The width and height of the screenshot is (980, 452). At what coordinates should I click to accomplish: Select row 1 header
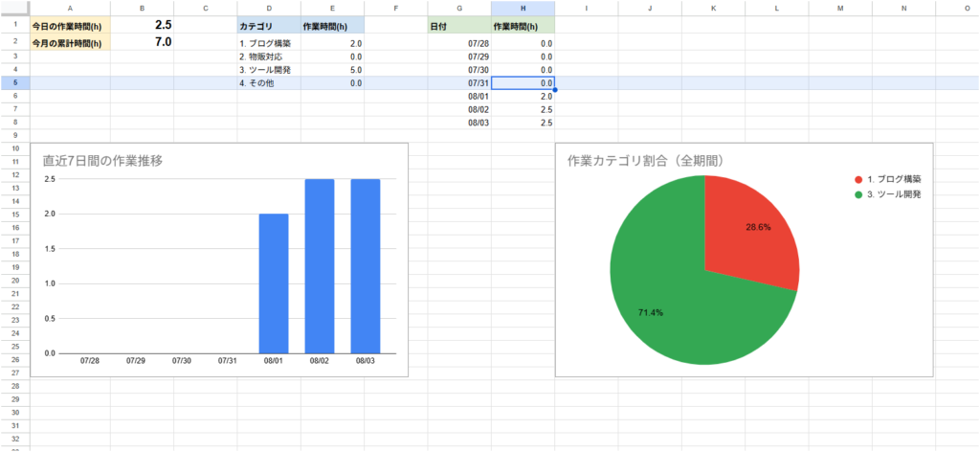pyautogui.click(x=15, y=26)
